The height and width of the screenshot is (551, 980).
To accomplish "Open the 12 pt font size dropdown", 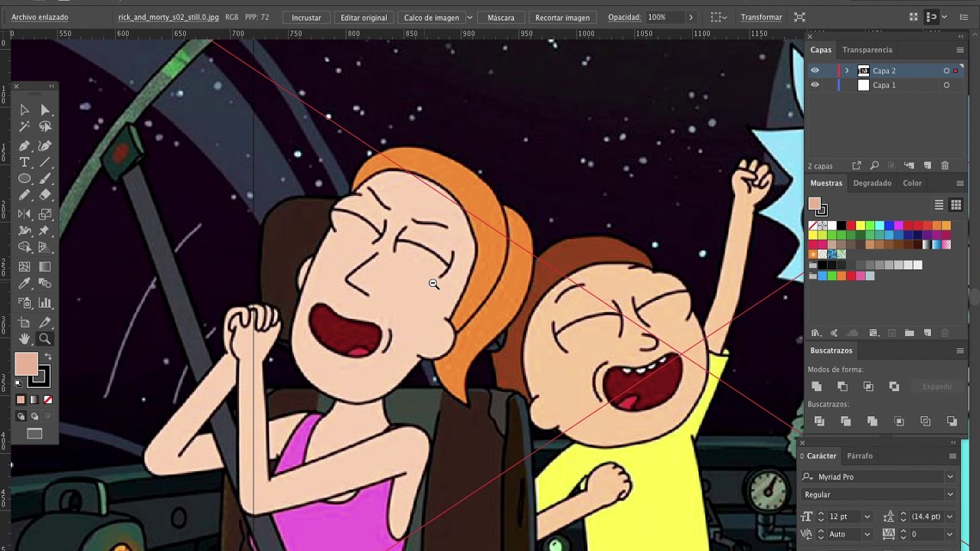I will click(867, 517).
